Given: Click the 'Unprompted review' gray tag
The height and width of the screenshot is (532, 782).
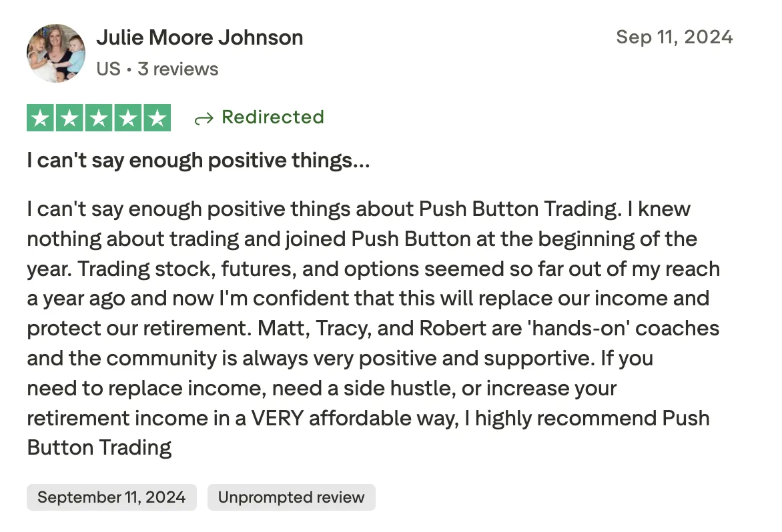Looking at the screenshot, I should click(292, 497).
